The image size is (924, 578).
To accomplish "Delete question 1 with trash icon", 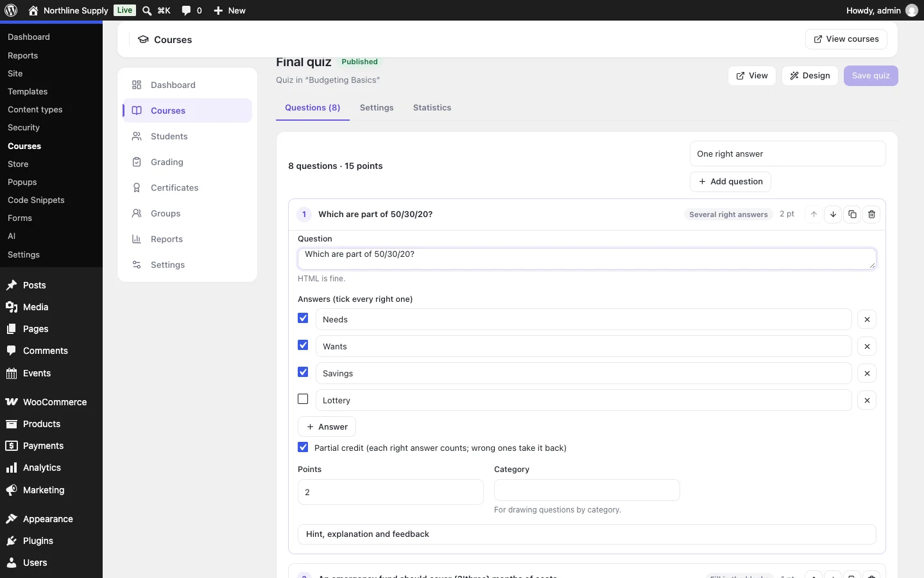I will [871, 215].
